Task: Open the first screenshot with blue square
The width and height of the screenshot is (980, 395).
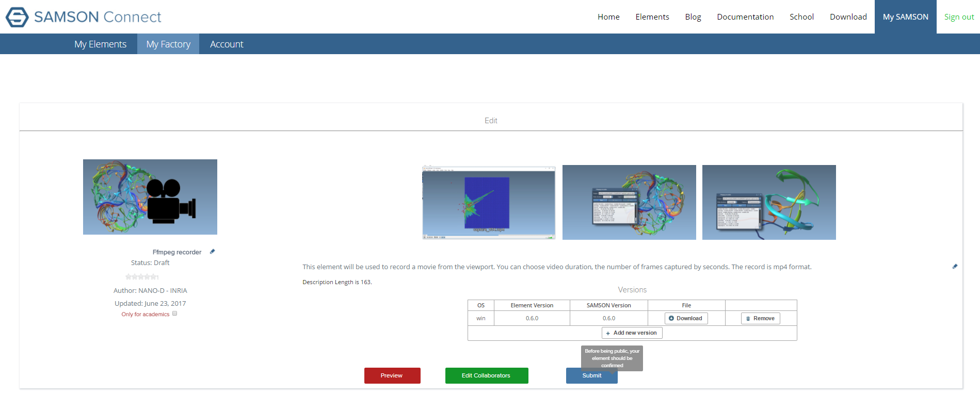Action: [x=489, y=202]
